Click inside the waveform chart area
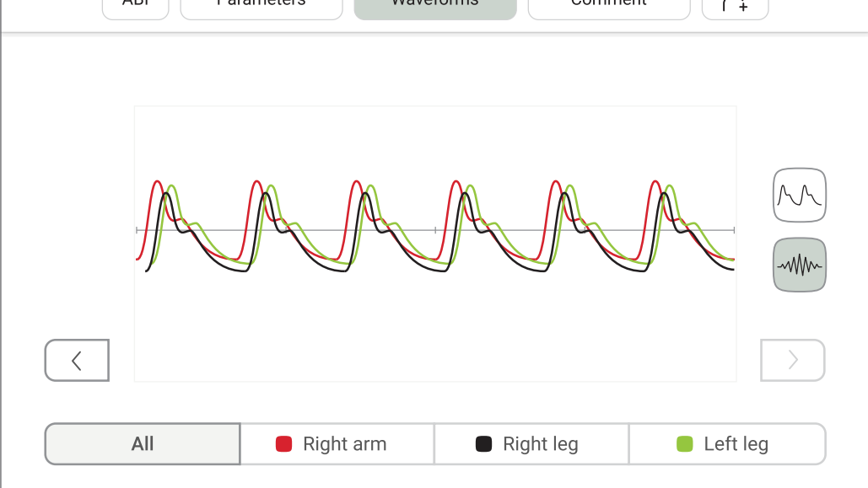Screen dimensions: 868x488 click(435, 242)
